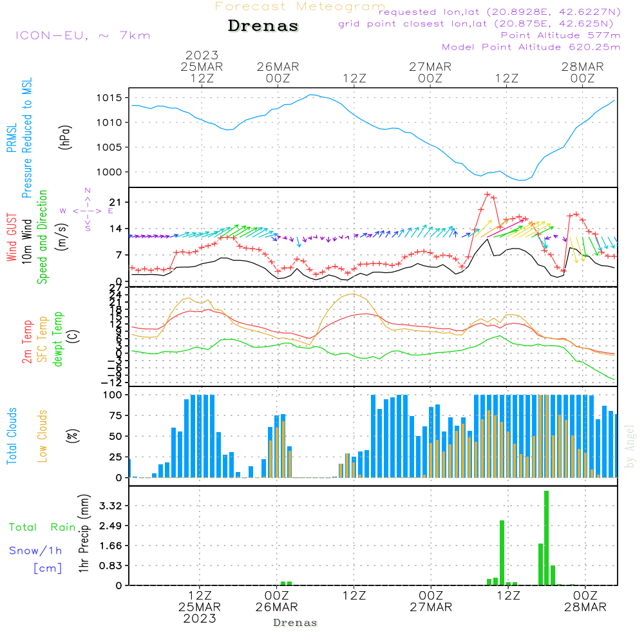Select the "(C)" temperature unit label
The height and width of the screenshot is (644, 644).
73,336
